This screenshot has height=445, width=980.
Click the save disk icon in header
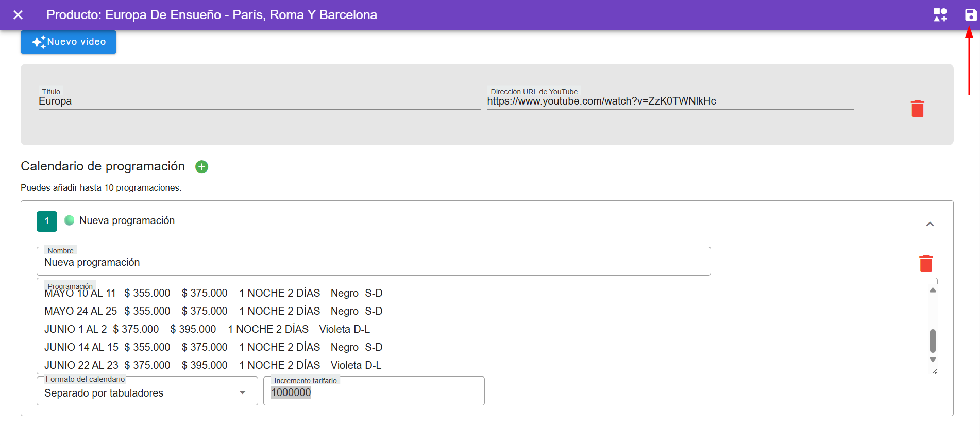point(970,15)
